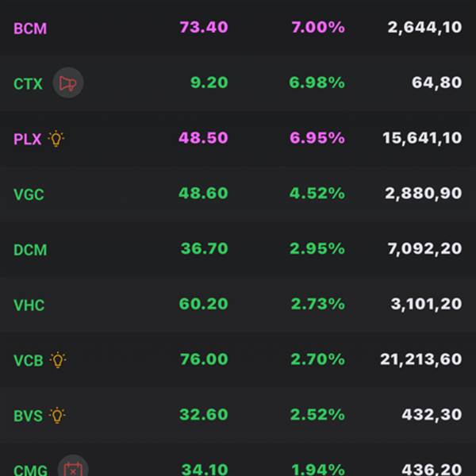Viewport: 476px width, 476px height.
Task: Tap the lightbulb icon next to PLX
Action: 56,138
